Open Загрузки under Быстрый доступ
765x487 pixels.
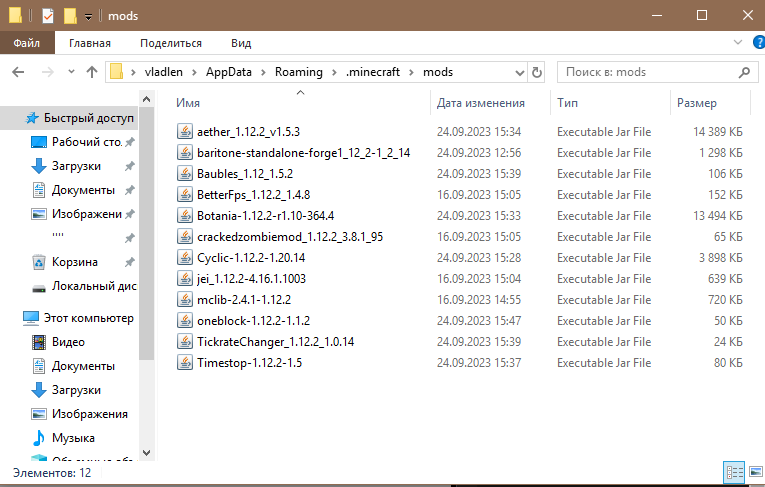(76, 166)
